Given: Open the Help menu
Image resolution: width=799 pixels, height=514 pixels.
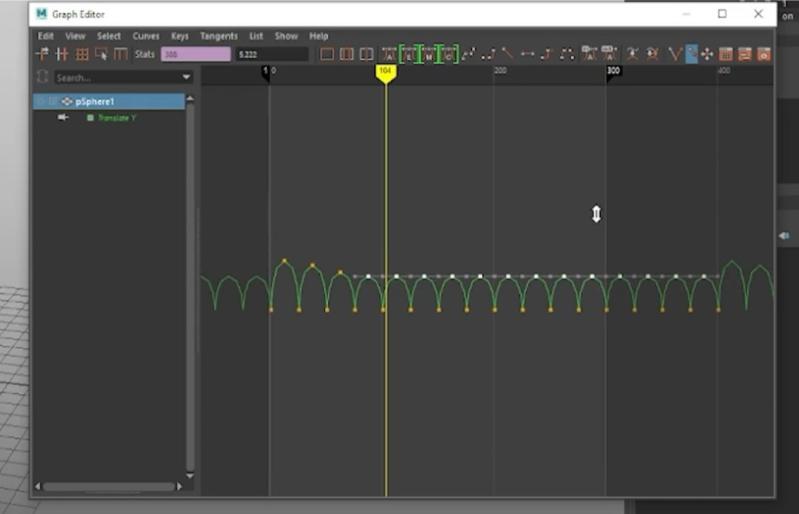Looking at the screenshot, I should [x=319, y=36].
